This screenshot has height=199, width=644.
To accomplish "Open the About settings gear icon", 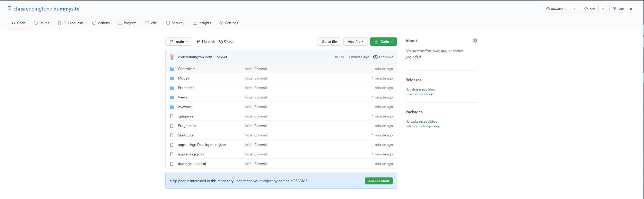I will tap(475, 41).
